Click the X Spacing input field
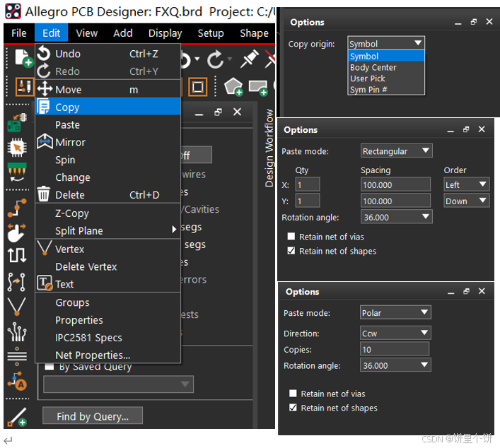The width and height of the screenshot is (500, 448). click(395, 184)
